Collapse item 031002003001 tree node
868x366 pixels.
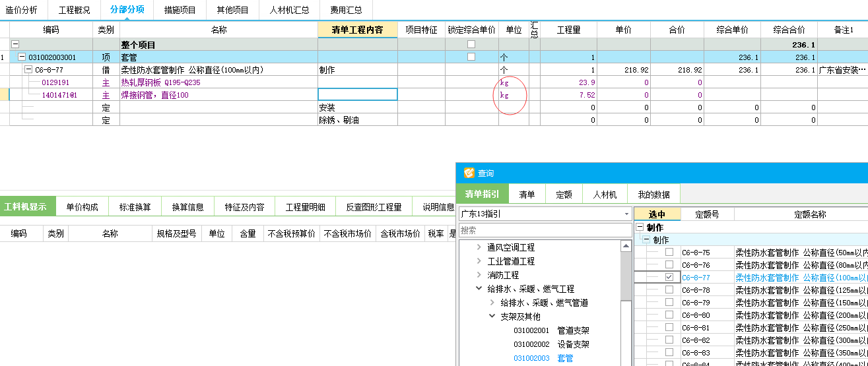(22, 57)
